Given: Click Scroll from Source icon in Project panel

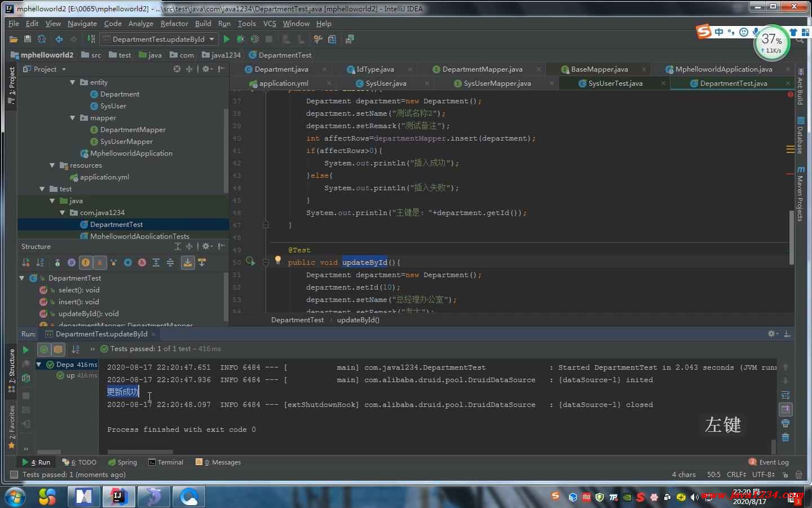Looking at the screenshot, I should pos(177,69).
